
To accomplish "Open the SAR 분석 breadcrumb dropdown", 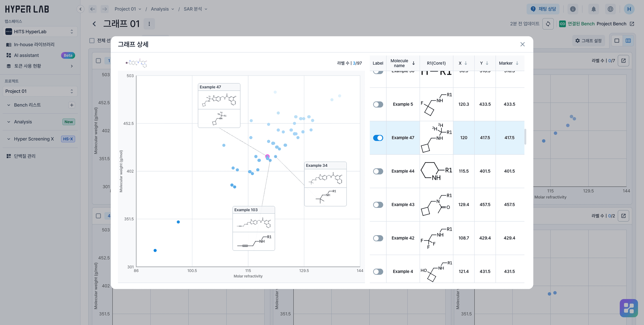I will pyautogui.click(x=195, y=9).
